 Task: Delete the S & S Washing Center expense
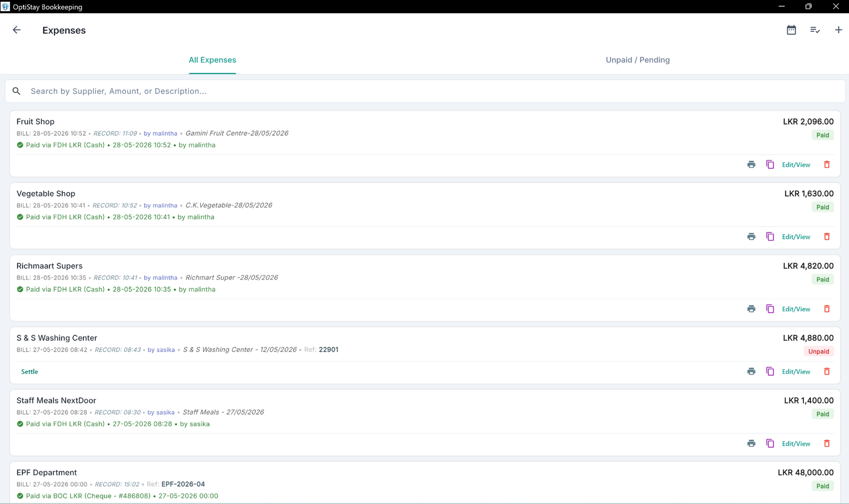click(827, 371)
